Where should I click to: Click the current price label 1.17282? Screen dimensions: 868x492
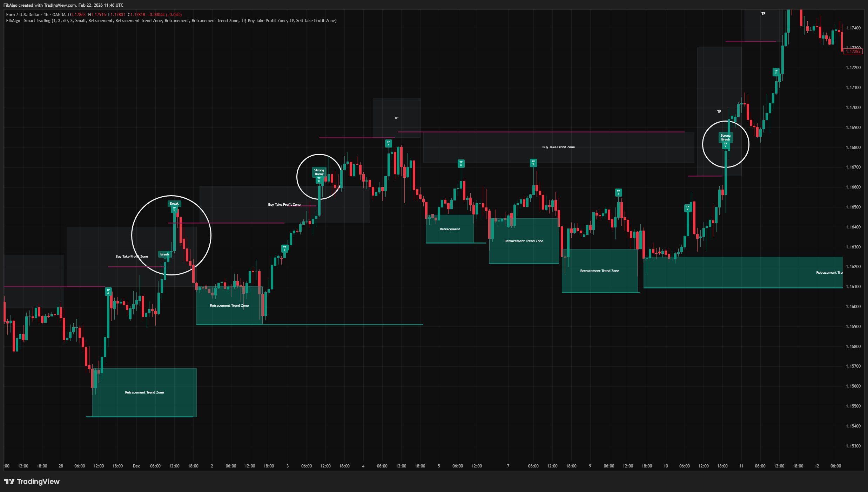coord(853,51)
